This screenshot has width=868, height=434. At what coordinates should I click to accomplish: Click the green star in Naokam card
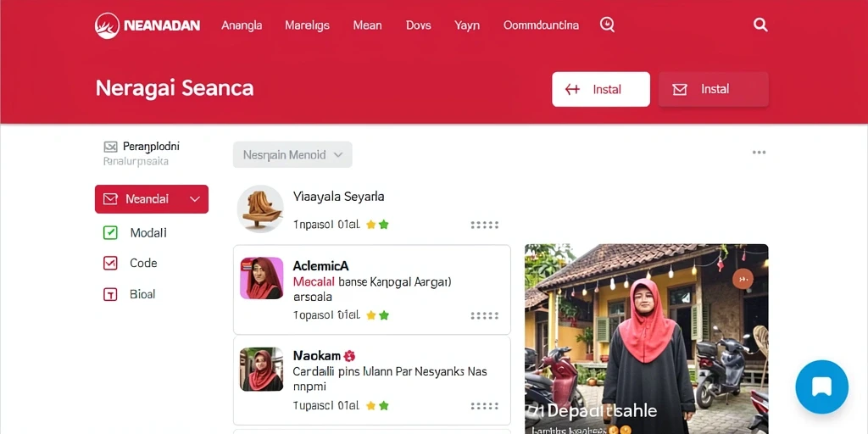pyautogui.click(x=384, y=406)
